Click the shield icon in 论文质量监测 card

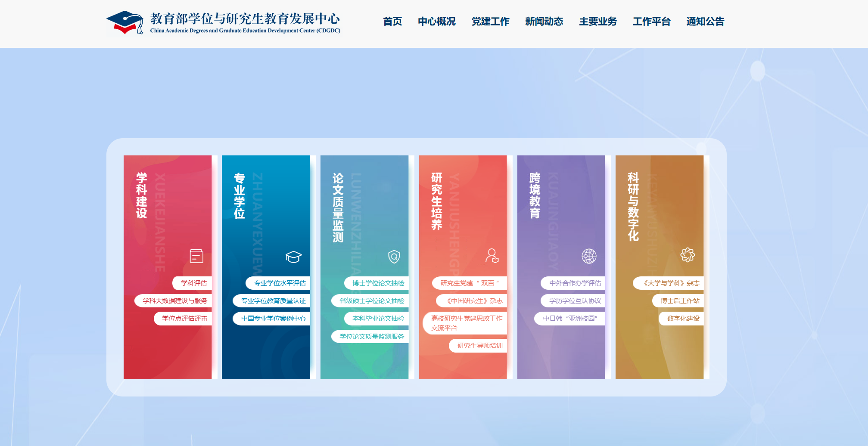pyautogui.click(x=394, y=257)
